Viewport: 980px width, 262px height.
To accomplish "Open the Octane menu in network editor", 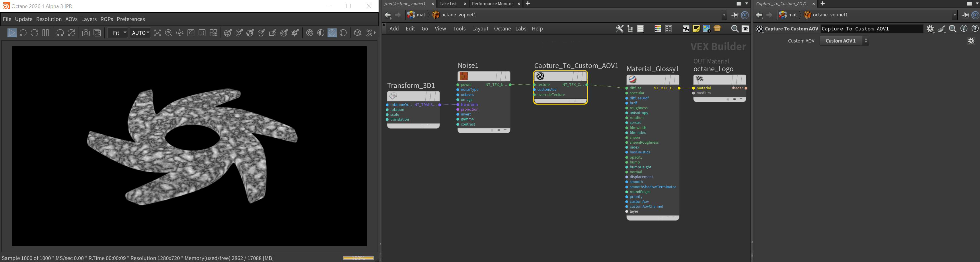I will tap(502, 28).
